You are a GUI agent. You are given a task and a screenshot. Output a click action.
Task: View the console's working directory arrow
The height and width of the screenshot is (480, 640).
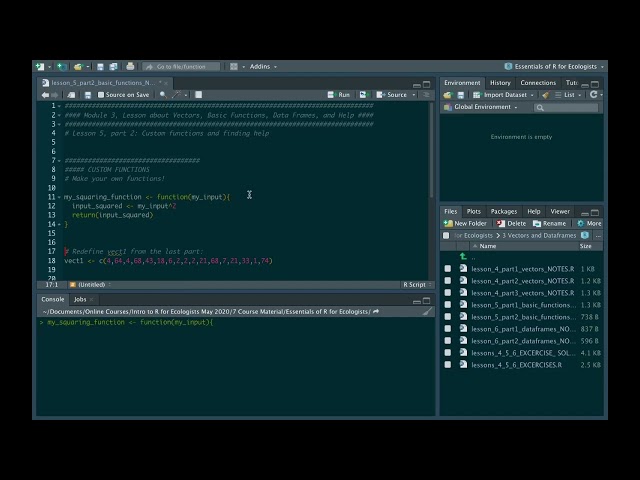tap(376, 311)
